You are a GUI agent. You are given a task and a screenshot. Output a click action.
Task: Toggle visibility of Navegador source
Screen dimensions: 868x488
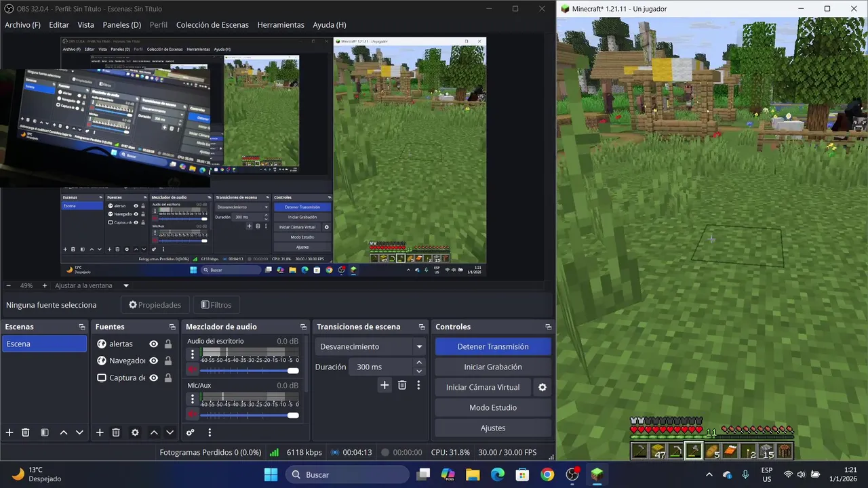point(154,361)
